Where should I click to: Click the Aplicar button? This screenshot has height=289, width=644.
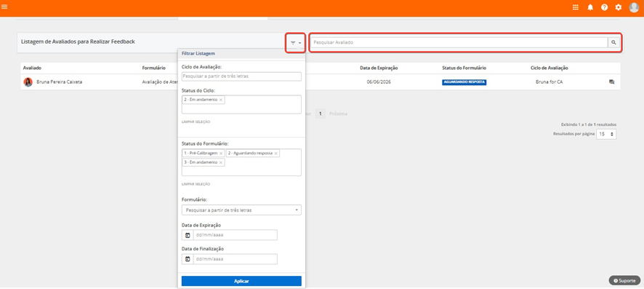point(241,281)
